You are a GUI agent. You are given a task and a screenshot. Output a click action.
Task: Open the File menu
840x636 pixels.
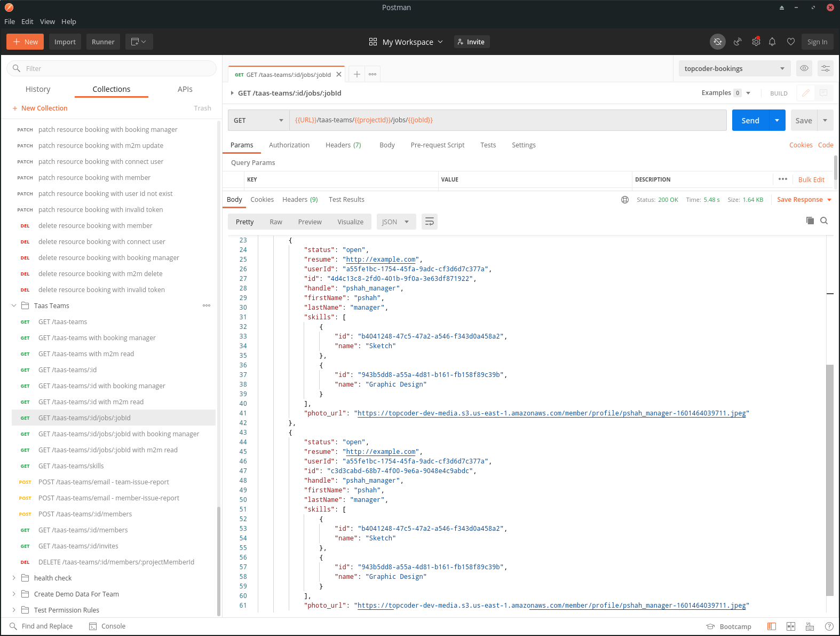10,21
